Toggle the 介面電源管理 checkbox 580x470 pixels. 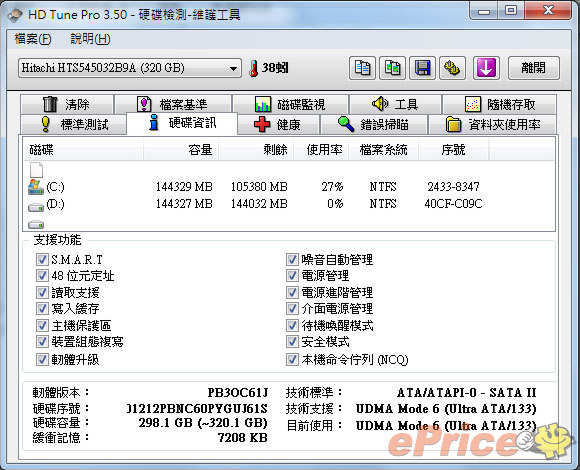coord(292,308)
